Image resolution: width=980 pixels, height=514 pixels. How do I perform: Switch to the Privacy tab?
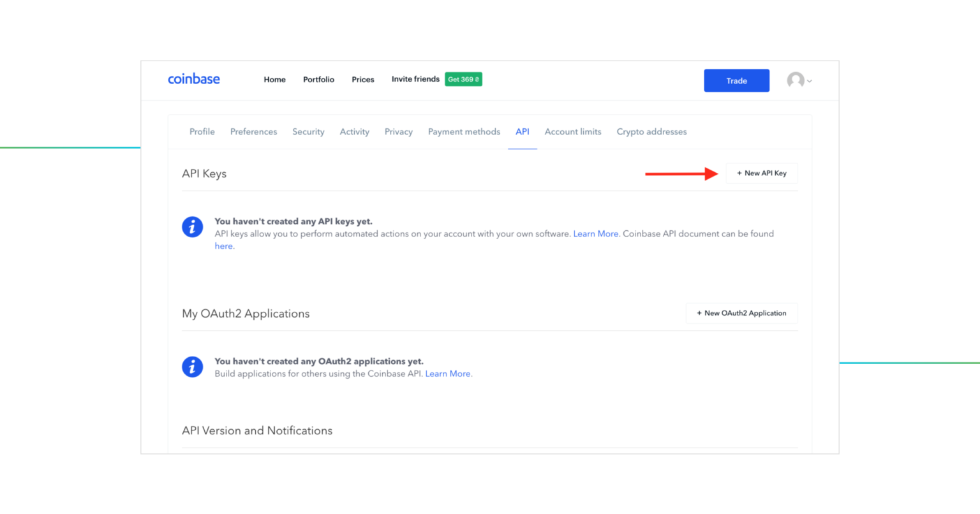398,131
